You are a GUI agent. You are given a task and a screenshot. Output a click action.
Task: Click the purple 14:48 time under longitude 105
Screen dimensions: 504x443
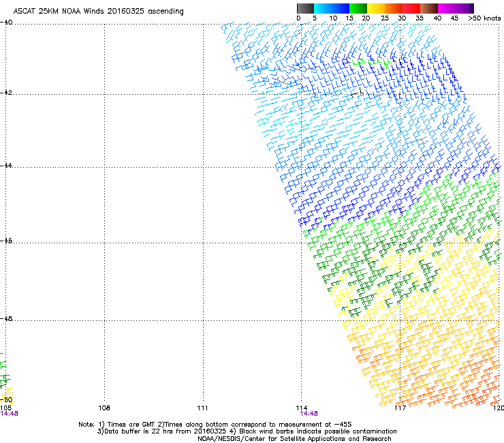(x=9, y=414)
